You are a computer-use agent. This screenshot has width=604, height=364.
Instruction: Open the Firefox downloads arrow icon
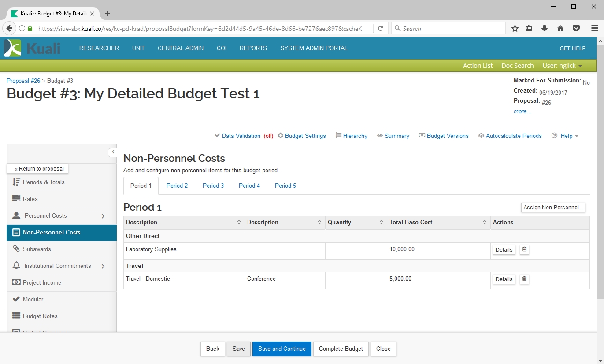(x=545, y=29)
